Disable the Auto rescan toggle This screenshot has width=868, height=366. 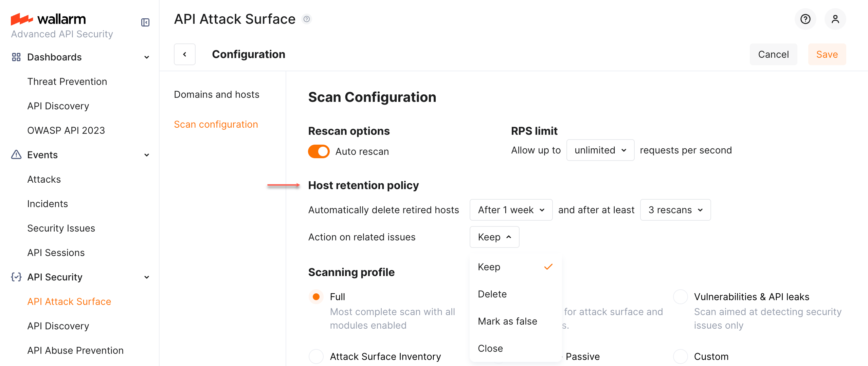(x=319, y=151)
